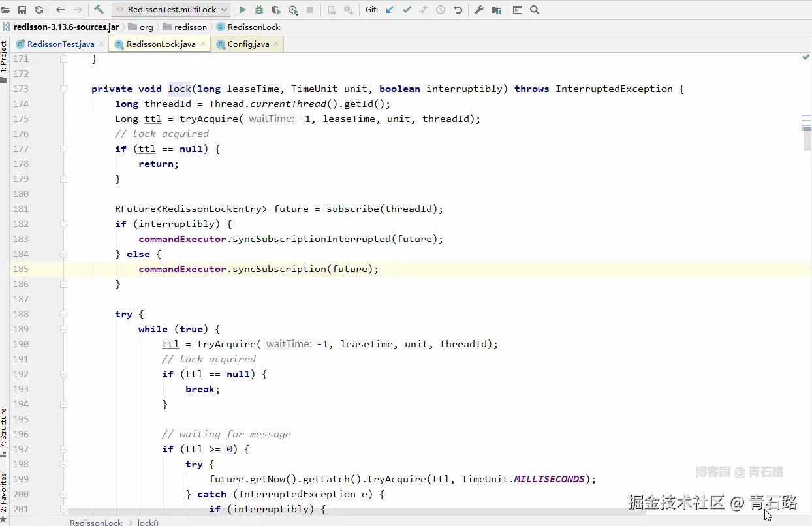
Task: Collapse while loop fold at line 189
Action: click(64, 329)
